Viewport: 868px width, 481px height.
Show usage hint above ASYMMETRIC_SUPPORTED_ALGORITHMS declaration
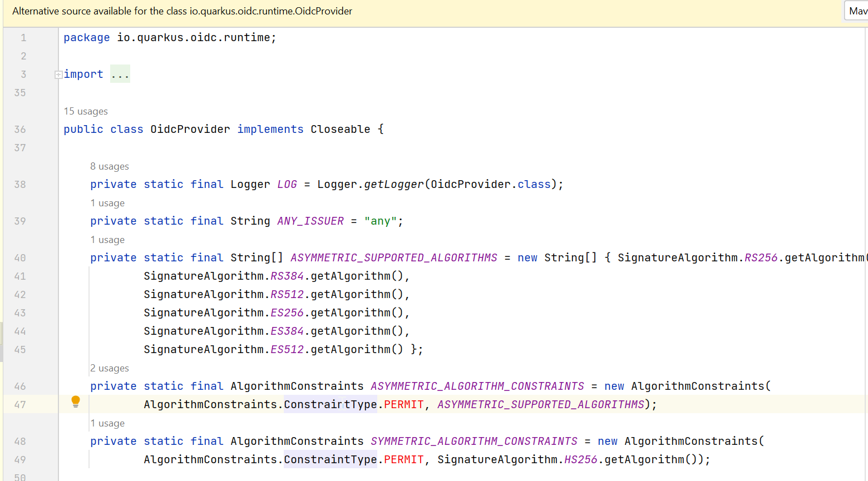tap(107, 240)
